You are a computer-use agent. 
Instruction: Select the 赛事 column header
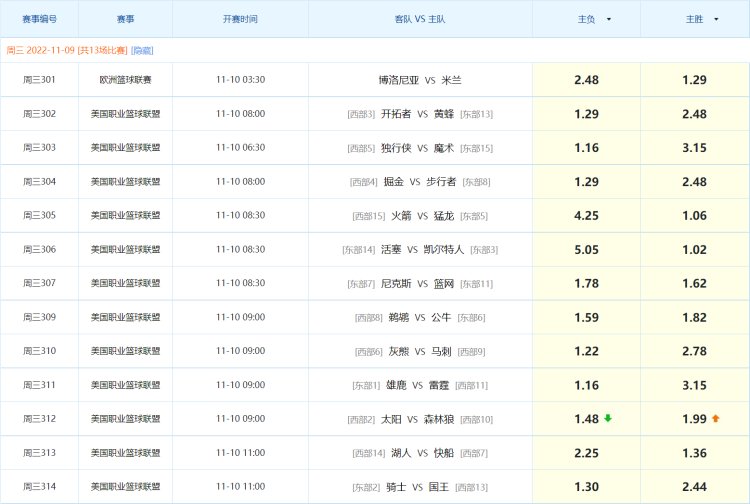coord(125,19)
